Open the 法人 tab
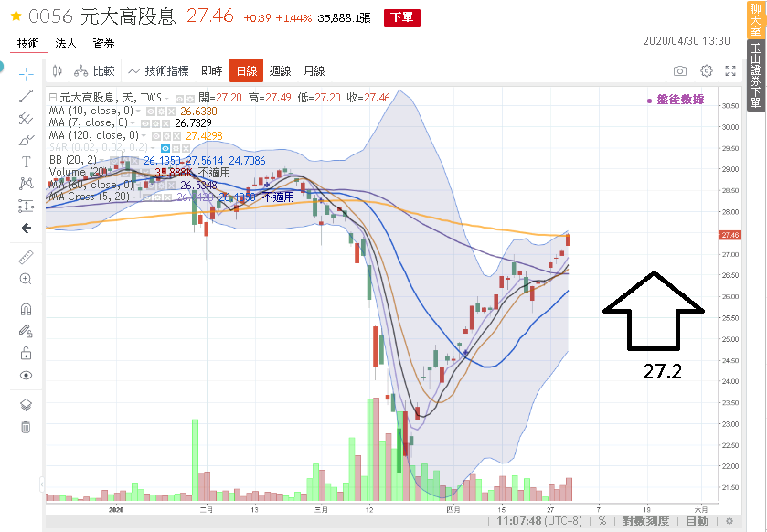Screen dimensions: 767x532 click(66, 44)
